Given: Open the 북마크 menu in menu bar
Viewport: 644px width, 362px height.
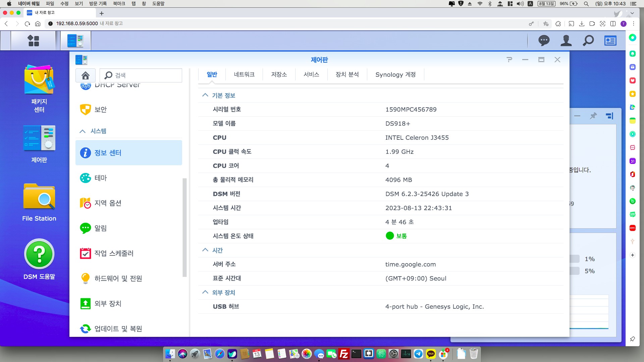Looking at the screenshot, I should coord(119,4).
